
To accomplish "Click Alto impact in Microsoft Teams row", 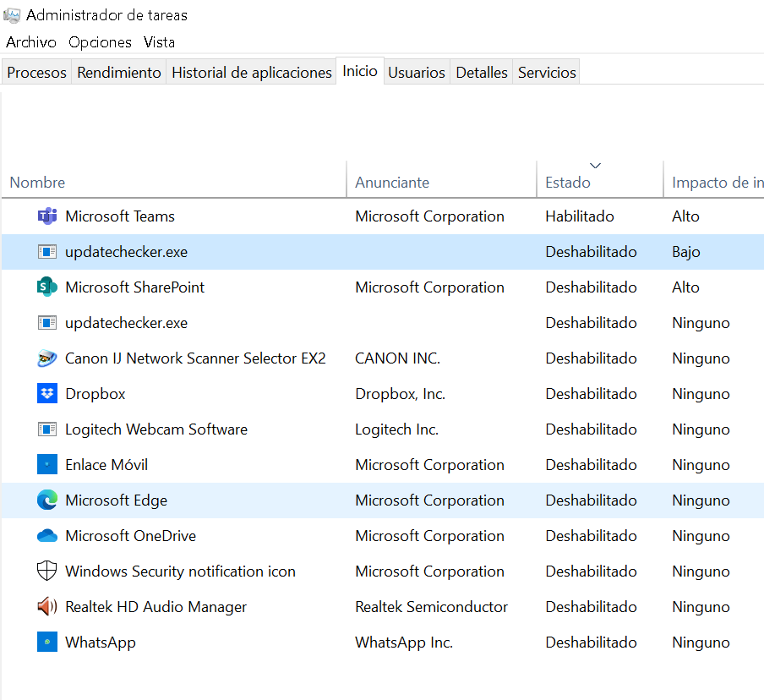I will pos(685,216).
